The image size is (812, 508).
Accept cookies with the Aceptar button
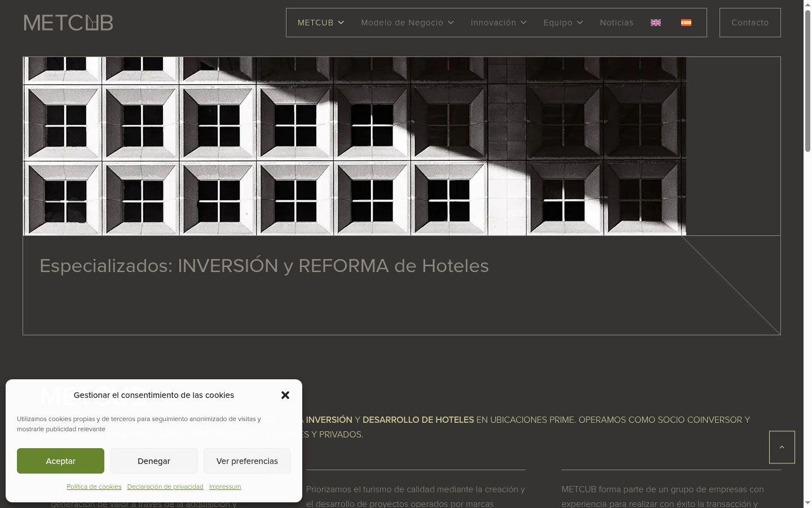pos(60,461)
